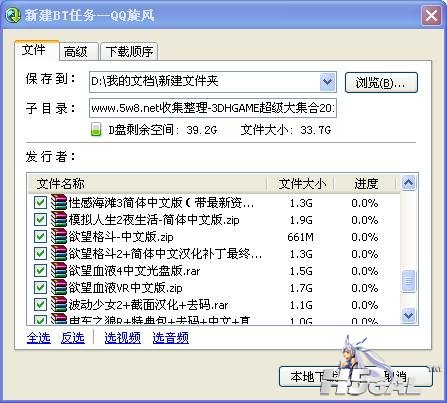Click the D盘剩余空间: 39.2G label
This screenshot has width=447, height=403.
(x=163, y=130)
